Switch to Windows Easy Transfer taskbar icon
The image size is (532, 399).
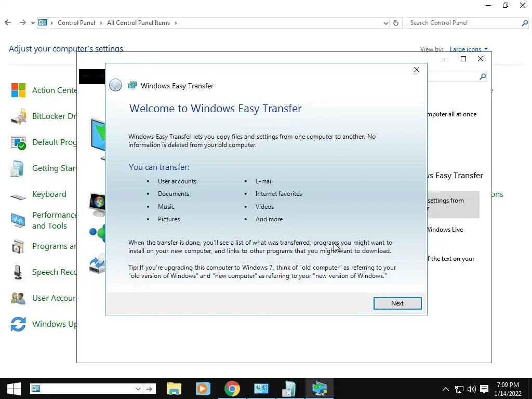[x=320, y=389]
